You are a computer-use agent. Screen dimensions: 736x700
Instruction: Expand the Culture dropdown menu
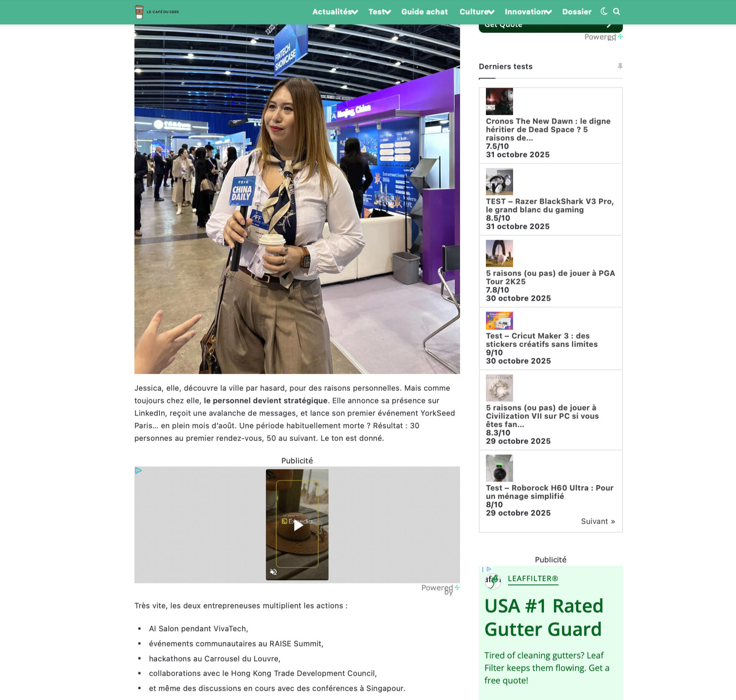tap(476, 12)
